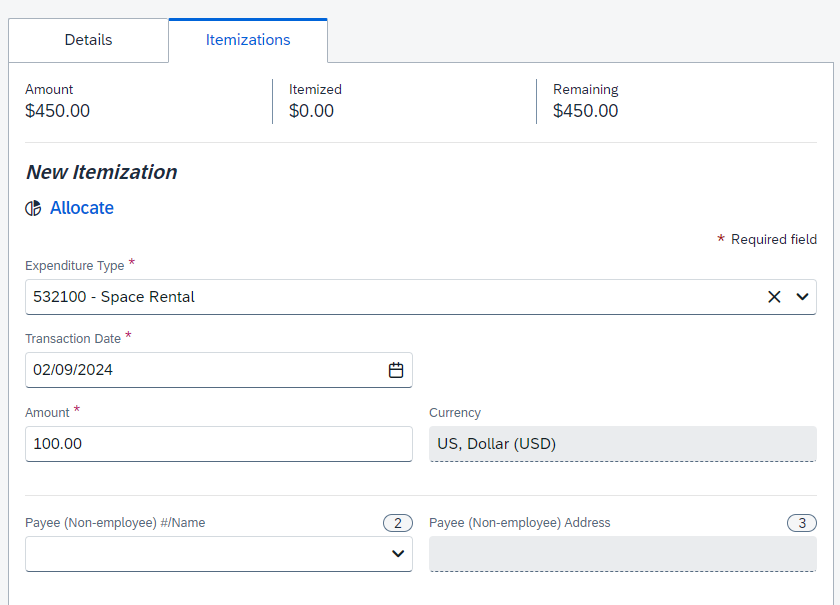Click the Allocate pie chart icon
Image resolution: width=840 pixels, height=605 pixels.
(x=32, y=208)
